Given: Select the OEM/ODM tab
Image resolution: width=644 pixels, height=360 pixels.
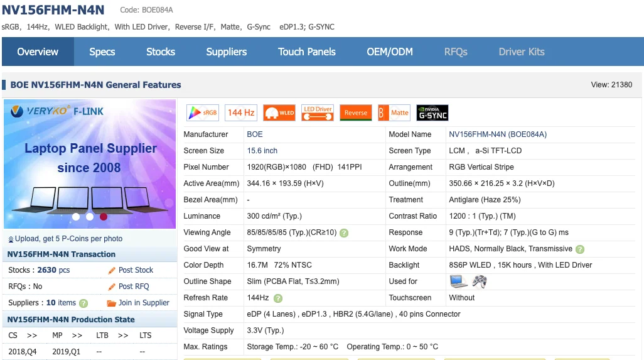Looking at the screenshot, I should (390, 52).
